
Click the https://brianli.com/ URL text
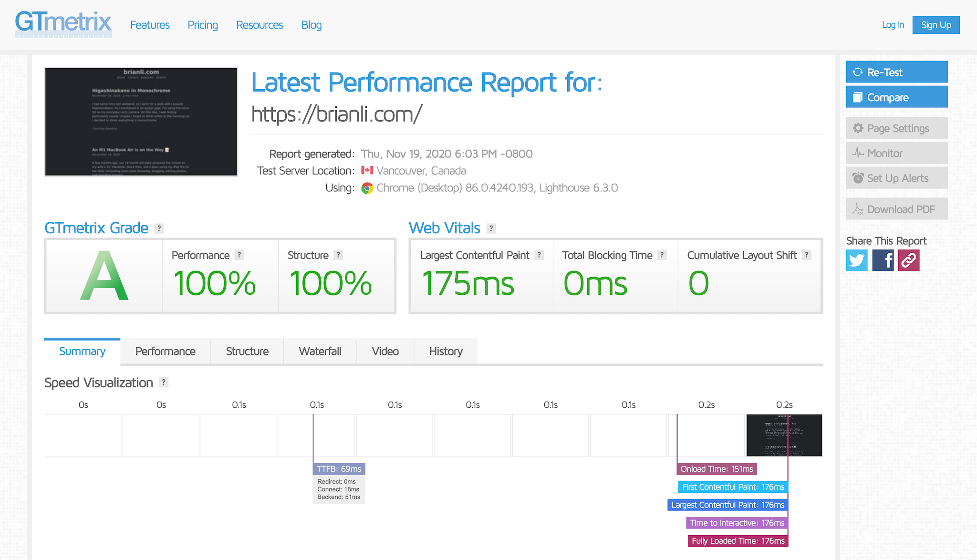click(x=337, y=114)
